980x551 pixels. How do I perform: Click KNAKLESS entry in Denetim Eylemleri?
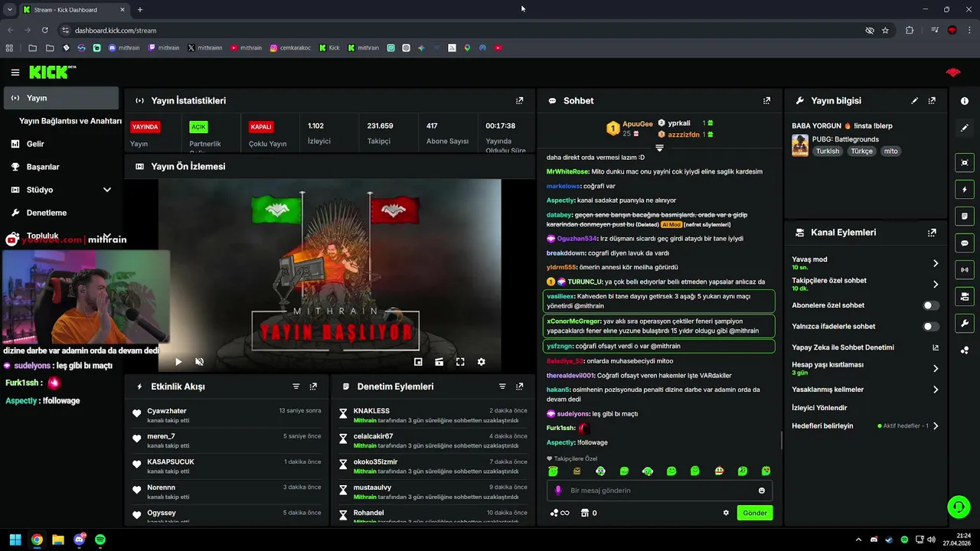433,416
